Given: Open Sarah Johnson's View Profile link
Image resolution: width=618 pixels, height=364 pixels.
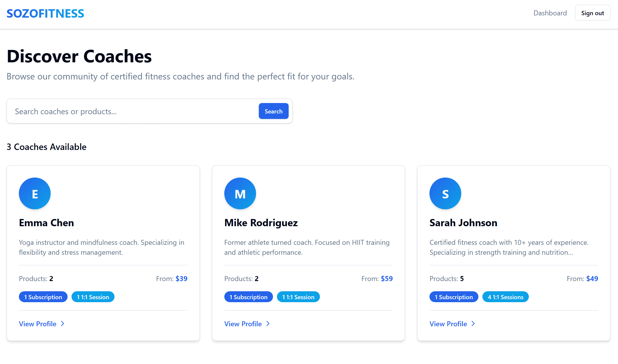Looking at the screenshot, I should coord(448,324).
